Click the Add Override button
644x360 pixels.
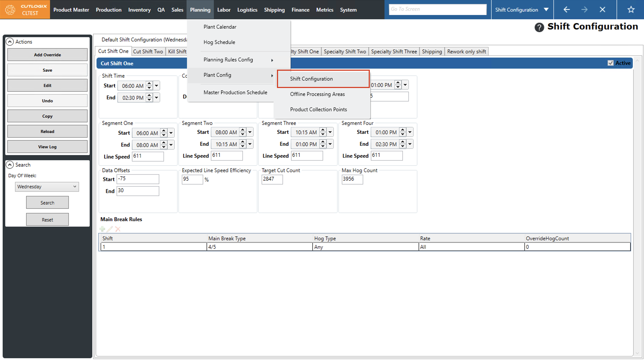(x=47, y=55)
